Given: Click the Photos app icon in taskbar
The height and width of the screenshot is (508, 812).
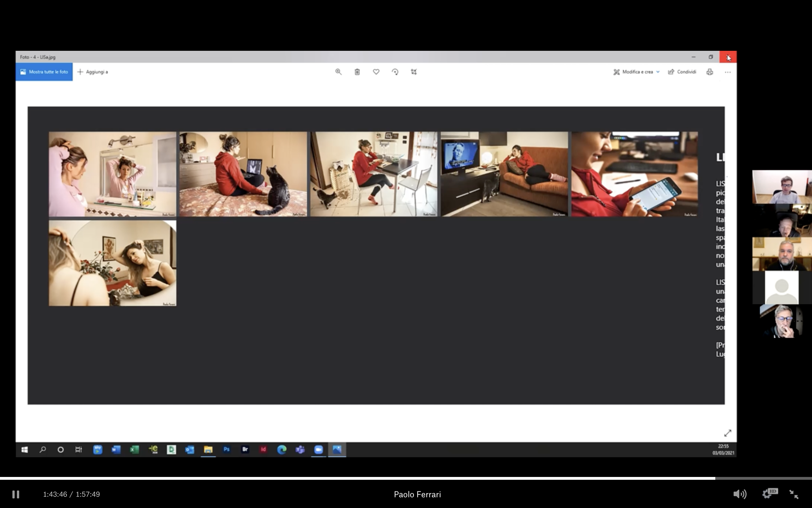Looking at the screenshot, I should pos(337,450).
